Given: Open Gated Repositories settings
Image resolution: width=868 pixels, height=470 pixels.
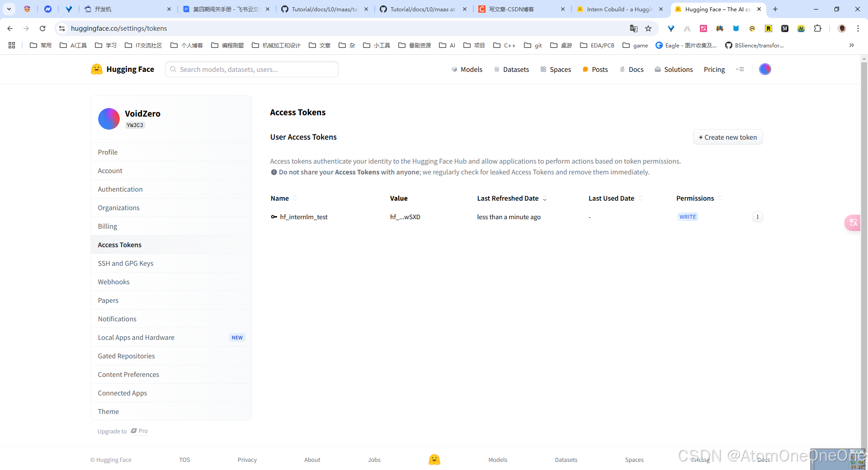Looking at the screenshot, I should coord(171,356).
